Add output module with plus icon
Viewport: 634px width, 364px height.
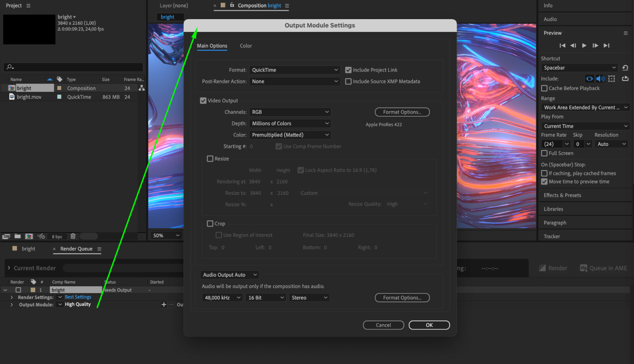[164, 304]
